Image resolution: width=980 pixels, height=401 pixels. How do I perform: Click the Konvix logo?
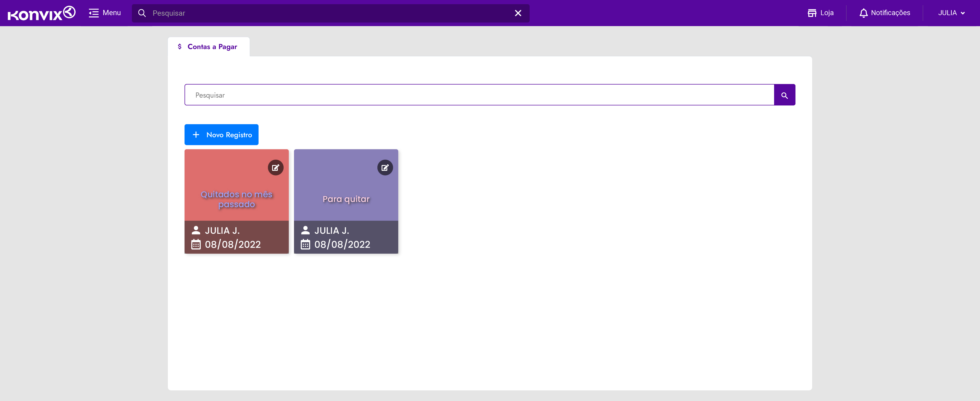(41, 13)
